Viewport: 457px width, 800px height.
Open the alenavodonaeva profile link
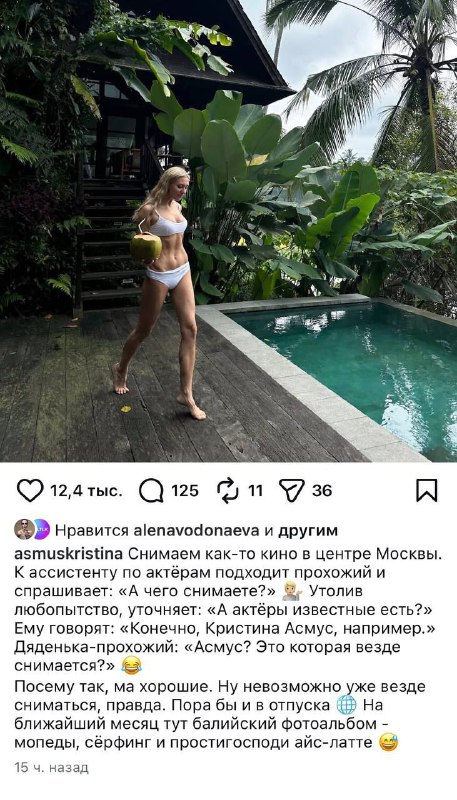[196, 531]
